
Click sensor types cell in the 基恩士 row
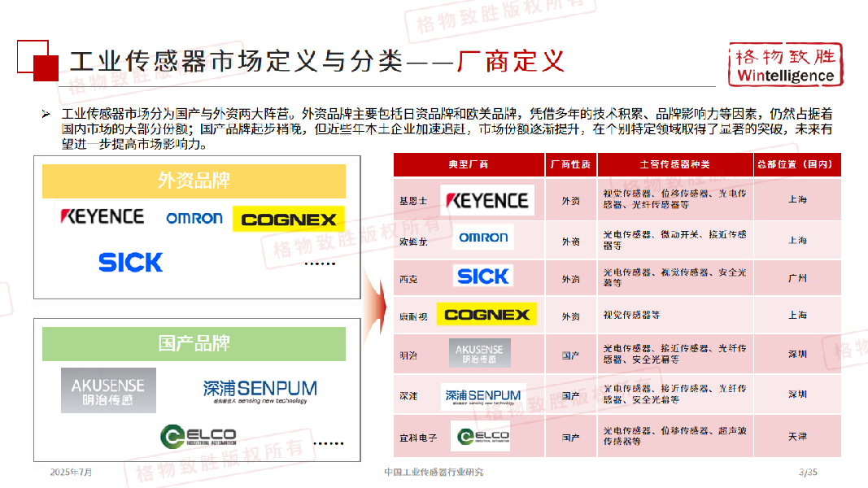[x=675, y=198]
